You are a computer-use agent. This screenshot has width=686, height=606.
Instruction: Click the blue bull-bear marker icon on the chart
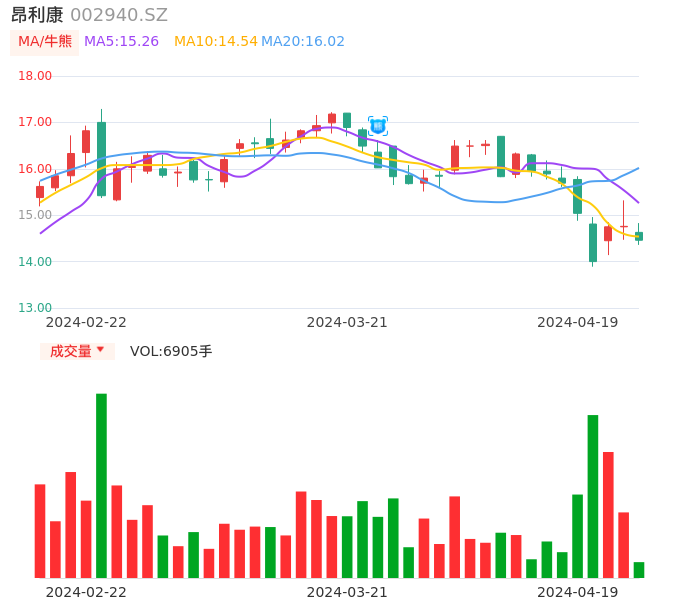click(x=378, y=125)
